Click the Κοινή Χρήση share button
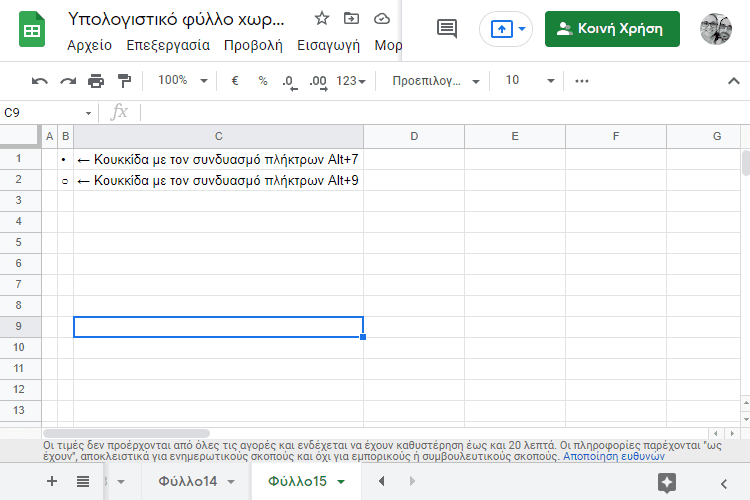The height and width of the screenshot is (500, 750). coord(612,29)
